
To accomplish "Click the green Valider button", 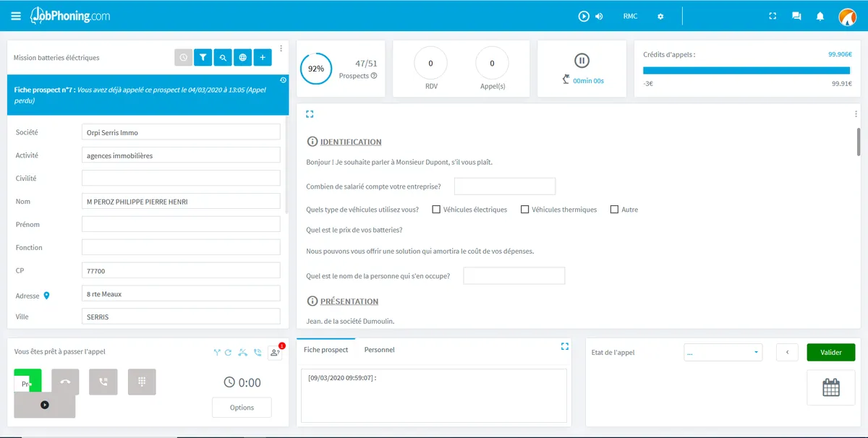I will (x=831, y=353).
